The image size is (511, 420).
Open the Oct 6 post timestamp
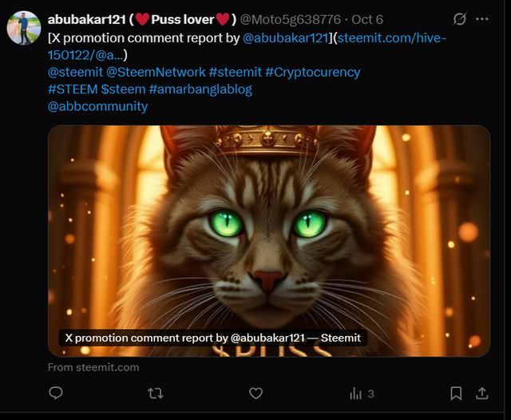click(x=367, y=18)
